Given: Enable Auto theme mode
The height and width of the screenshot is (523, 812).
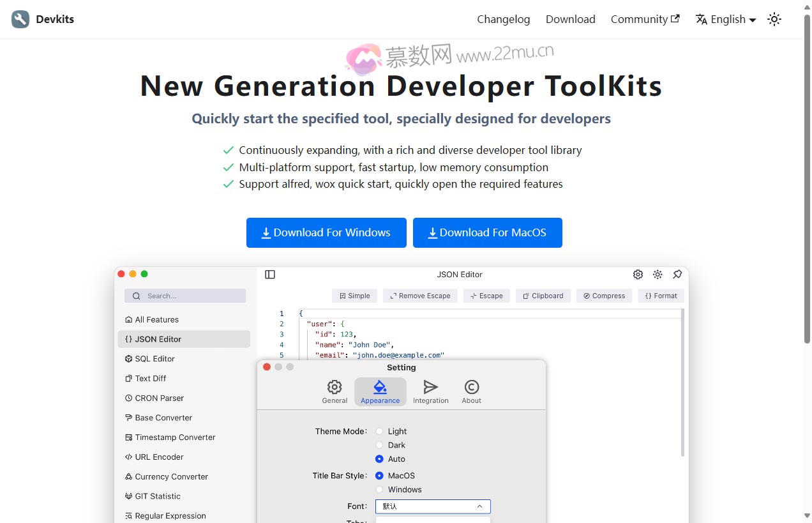Looking at the screenshot, I should pos(380,459).
